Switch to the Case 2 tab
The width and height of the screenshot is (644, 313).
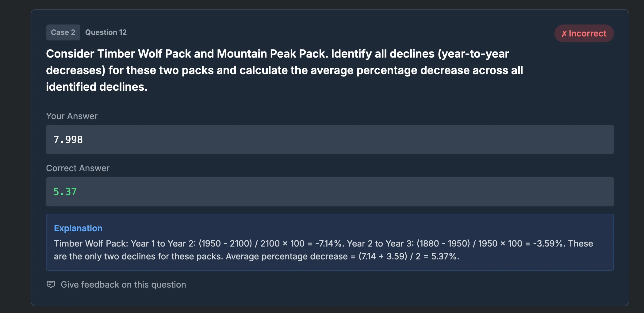63,32
